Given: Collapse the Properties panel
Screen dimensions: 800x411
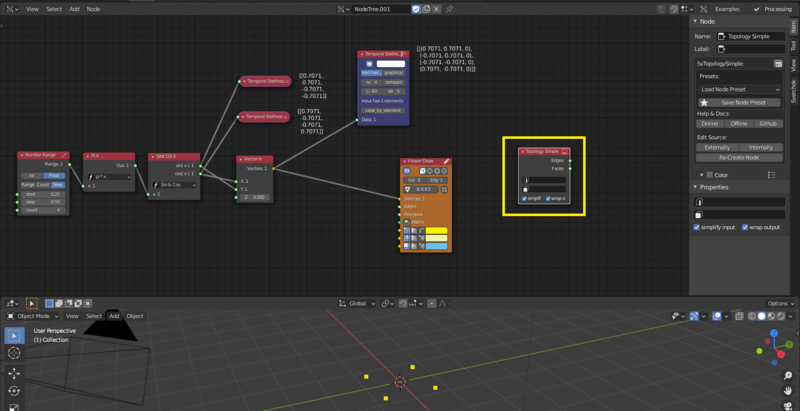Looking at the screenshot, I should [695, 187].
